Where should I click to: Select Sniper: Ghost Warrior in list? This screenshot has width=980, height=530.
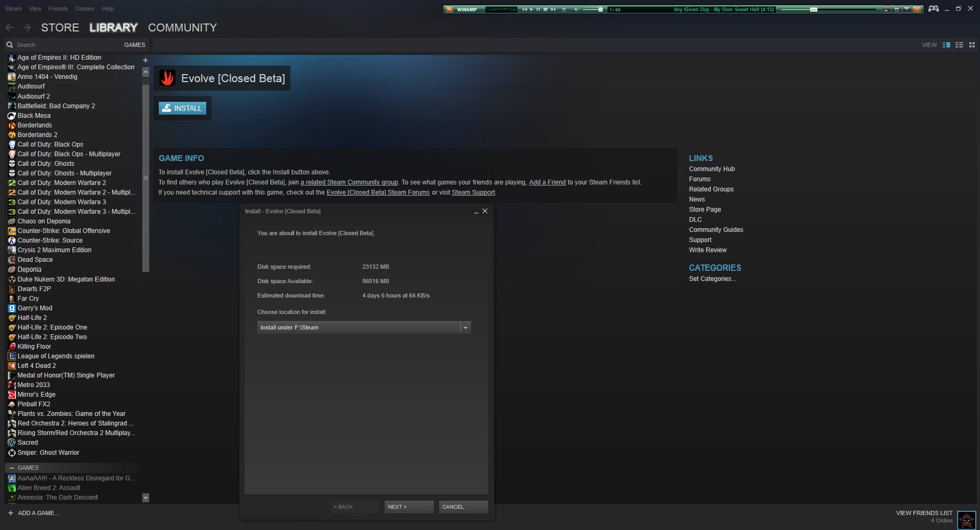(x=48, y=453)
